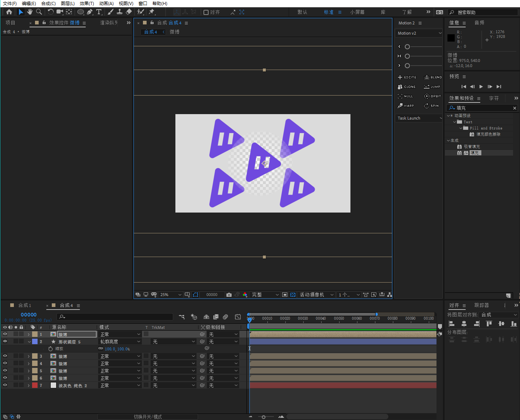Click 切换开关/模式 at timeline bottom
Image resolution: width=520 pixels, height=420 pixels.
148,417
